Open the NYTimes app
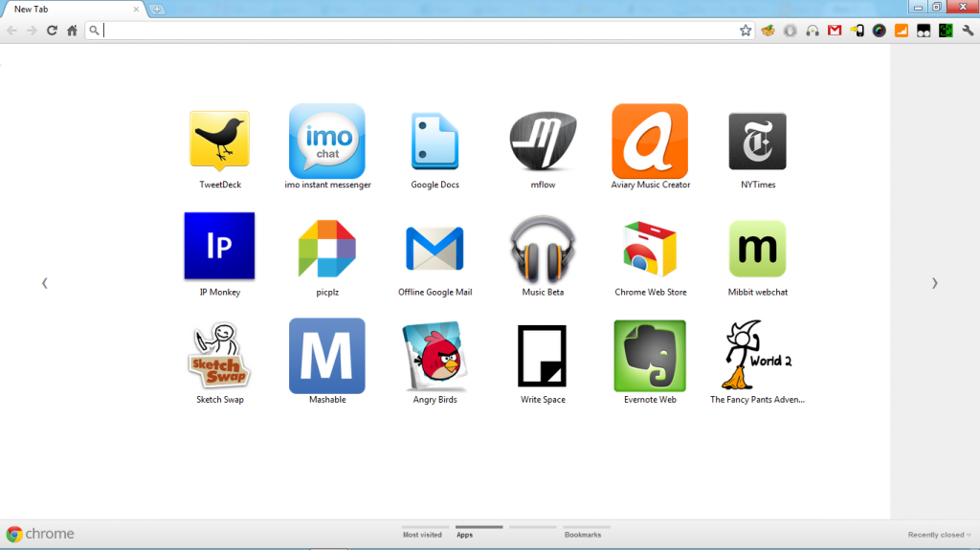This screenshot has height=550, width=980. point(758,142)
